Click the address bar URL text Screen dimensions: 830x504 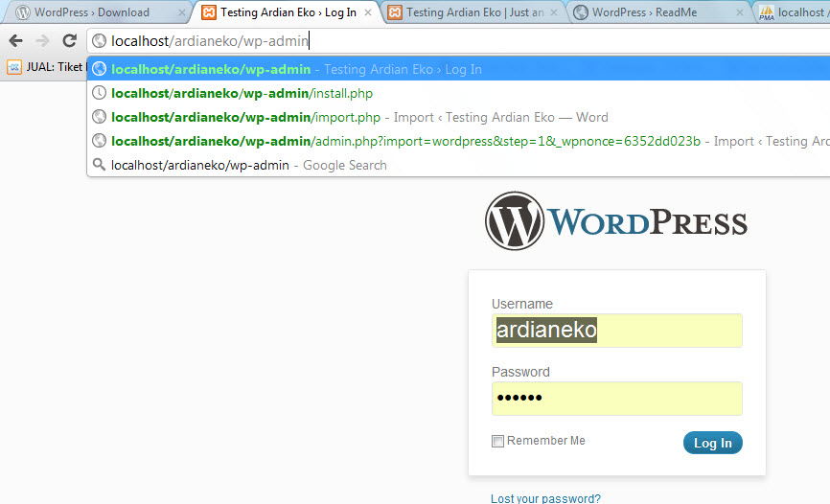pyautogui.click(x=210, y=41)
